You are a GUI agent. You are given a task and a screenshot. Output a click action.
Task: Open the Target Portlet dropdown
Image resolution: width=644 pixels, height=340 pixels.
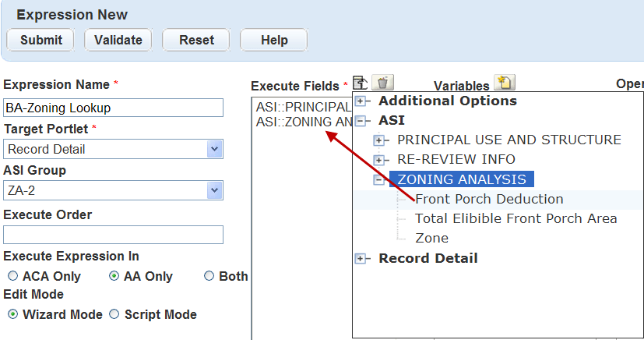pos(214,149)
